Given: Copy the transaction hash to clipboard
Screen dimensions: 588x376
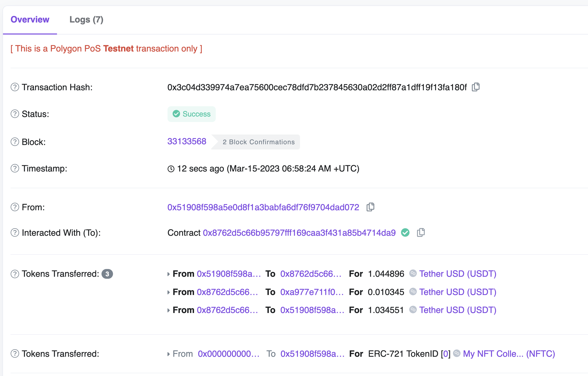Looking at the screenshot, I should (475, 87).
